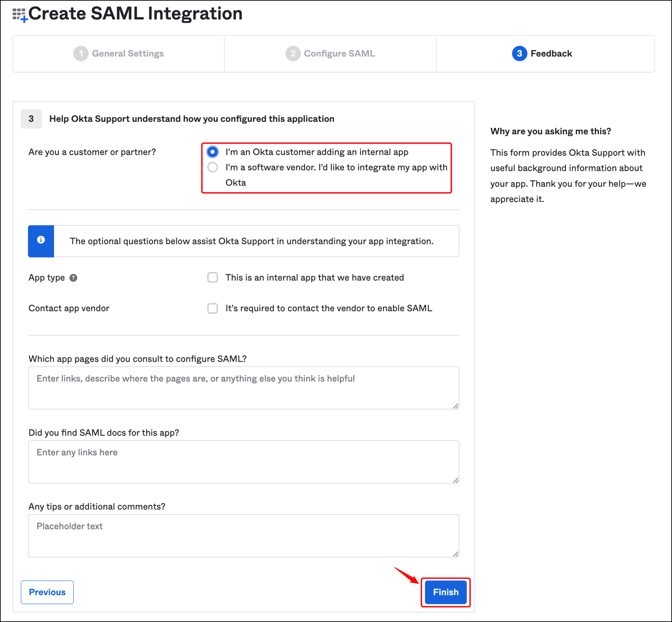Click the blue info icon in the notice banner
This screenshot has width=672, height=622.
(x=41, y=240)
